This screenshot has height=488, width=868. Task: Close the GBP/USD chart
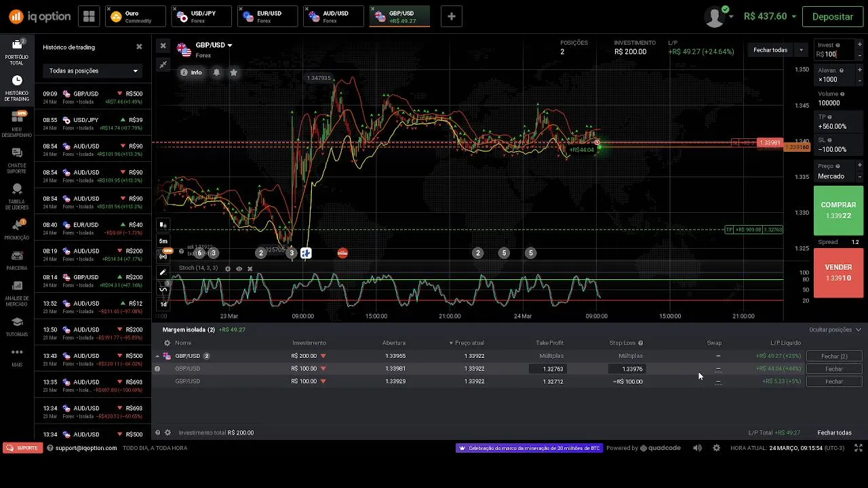[163, 45]
